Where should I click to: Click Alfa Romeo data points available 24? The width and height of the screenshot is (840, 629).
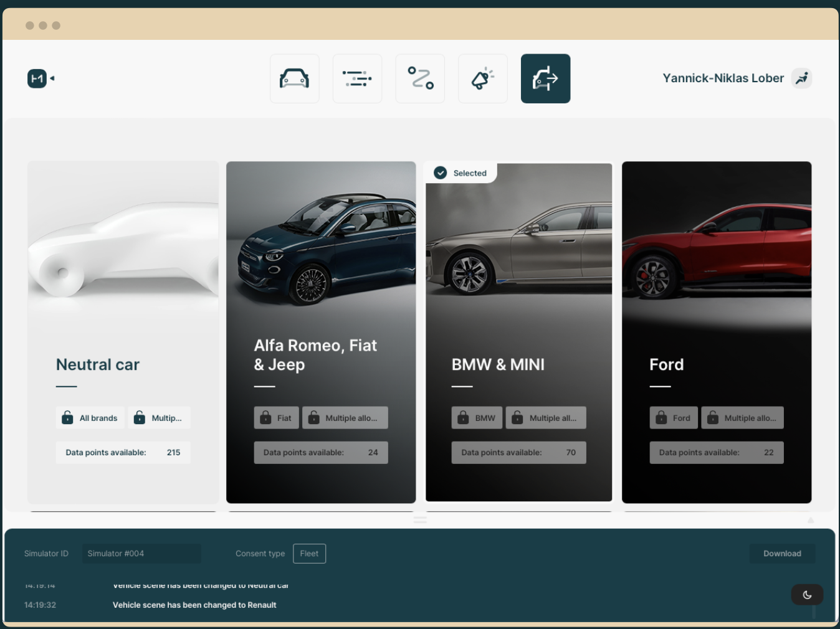coord(321,453)
